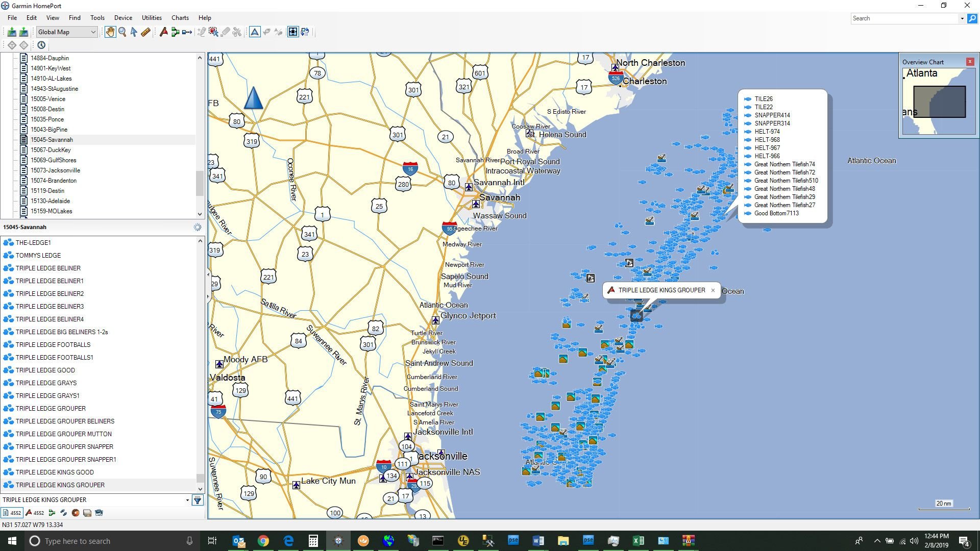Select the 15159-MOLakes list

click(x=51, y=211)
